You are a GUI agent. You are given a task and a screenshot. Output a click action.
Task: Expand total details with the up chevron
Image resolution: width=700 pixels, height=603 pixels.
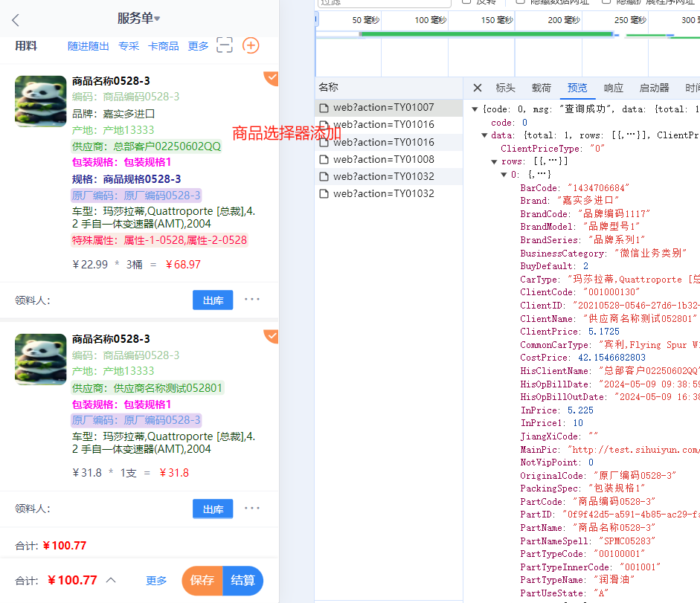tap(111, 580)
